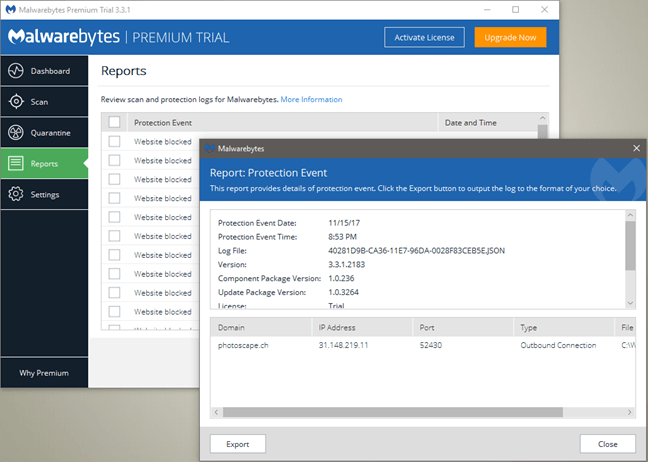Open the More Information link
This screenshot has height=462, width=648.
(x=311, y=99)
